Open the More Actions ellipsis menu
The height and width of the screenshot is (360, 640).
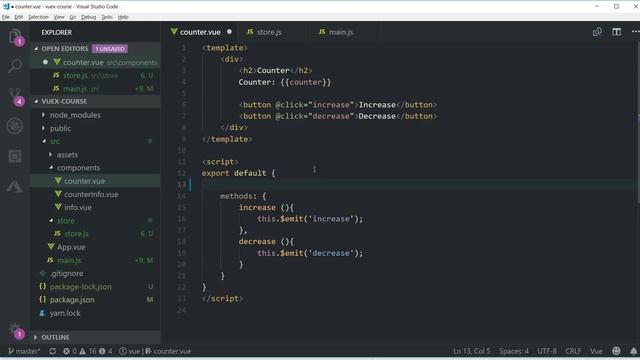[x=635, y=32]
